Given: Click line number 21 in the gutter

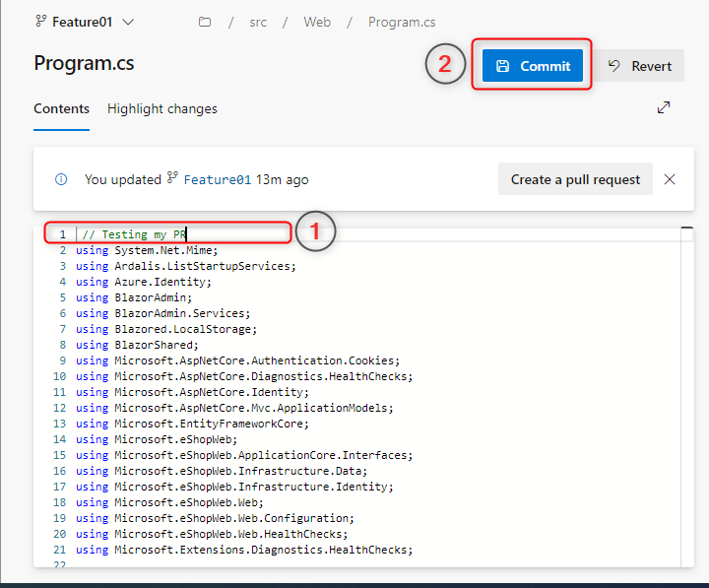Looking at the screenshot, I should click(x=60, y=550).
